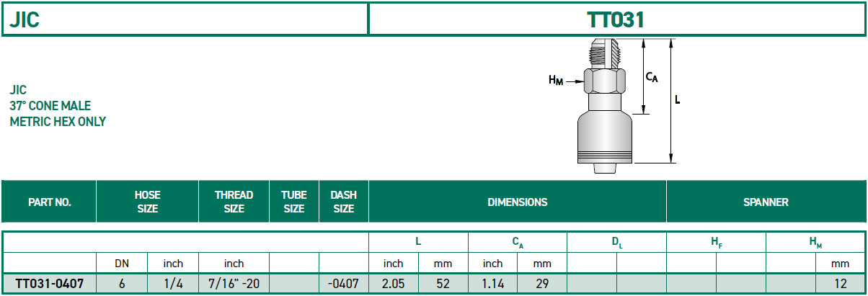Click the THREAD SIZE column header

pos(234,202)
